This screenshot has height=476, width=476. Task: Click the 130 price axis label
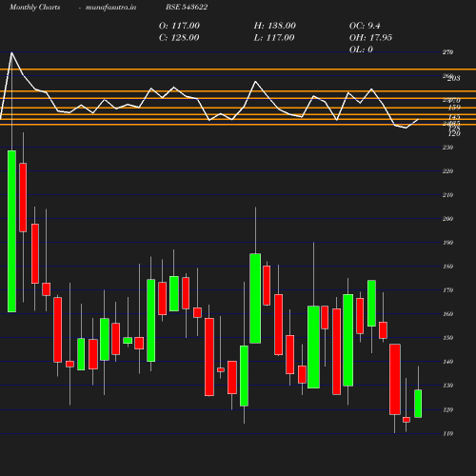coord(447,386)
